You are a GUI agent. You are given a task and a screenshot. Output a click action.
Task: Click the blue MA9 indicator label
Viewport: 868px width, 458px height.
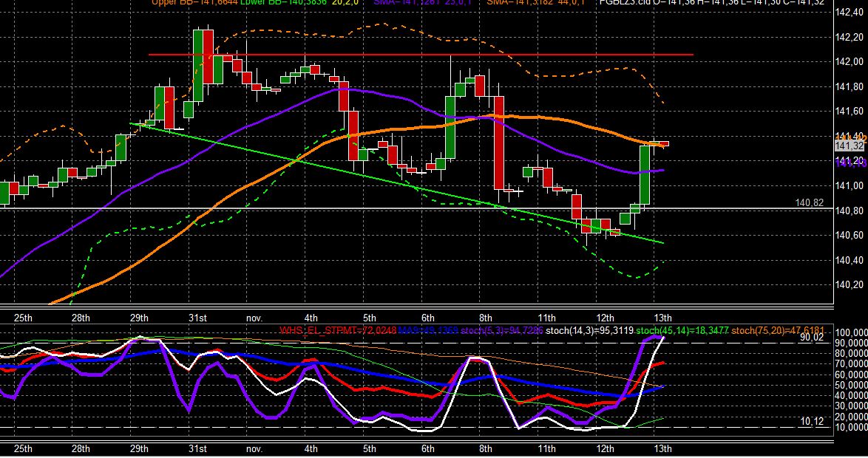pyautogui.click(x=428, y=331)
